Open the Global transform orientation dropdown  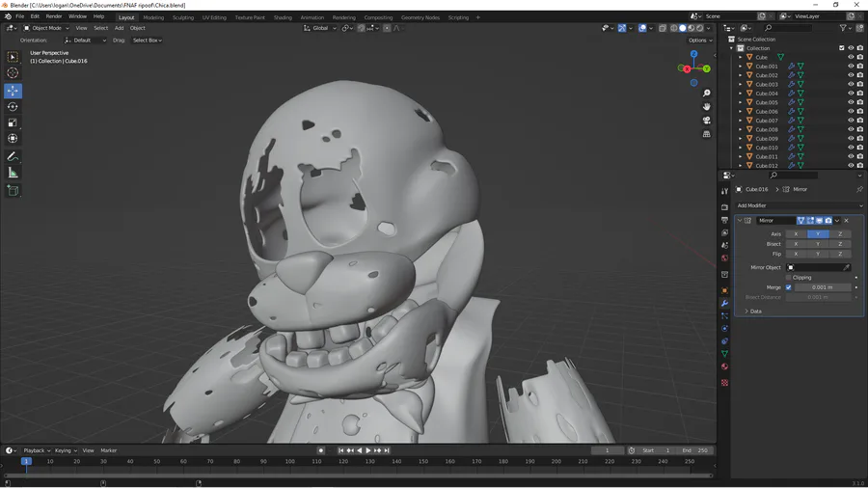(320, 28)
